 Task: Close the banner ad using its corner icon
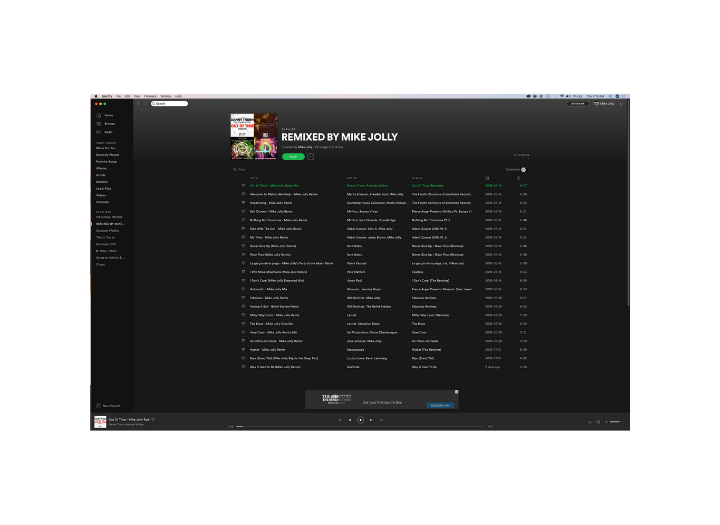(x=456, y=392)
